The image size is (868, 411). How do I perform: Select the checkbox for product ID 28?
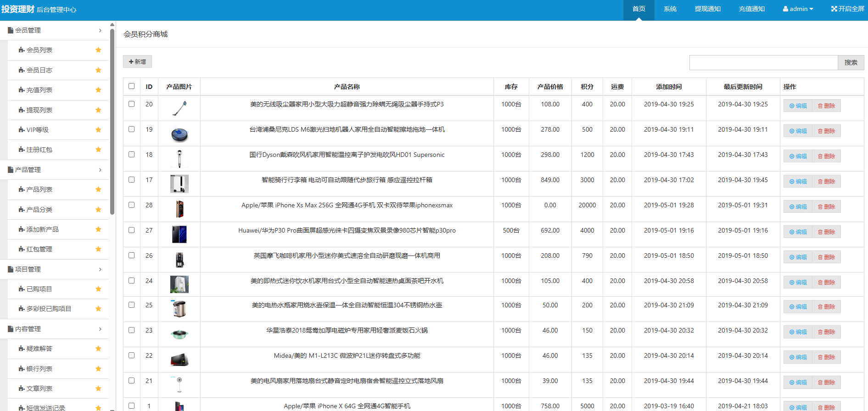[x=132, y=205]
